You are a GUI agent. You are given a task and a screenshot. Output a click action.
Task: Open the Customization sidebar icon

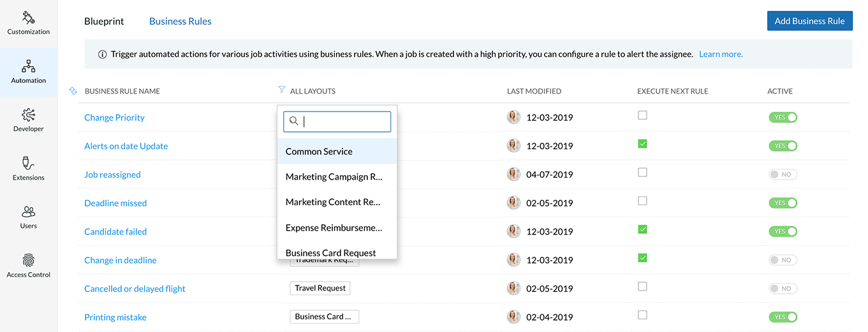pos(28,18)
